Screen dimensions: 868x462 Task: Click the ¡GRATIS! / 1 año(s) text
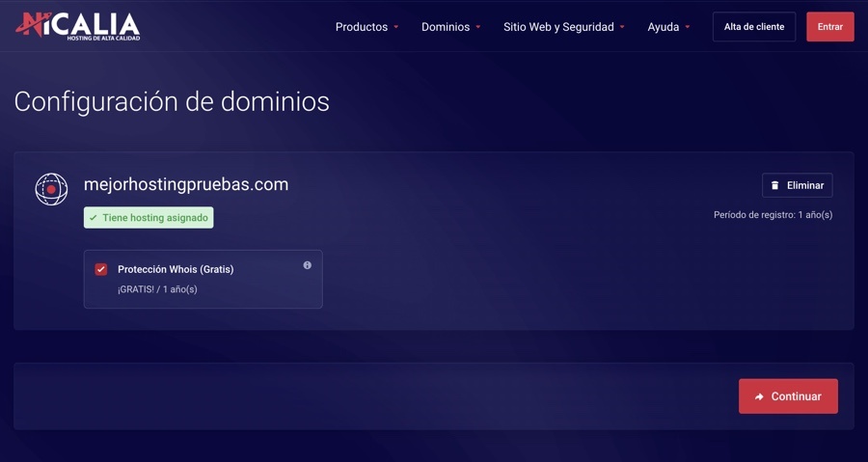(x=157, y=289)
